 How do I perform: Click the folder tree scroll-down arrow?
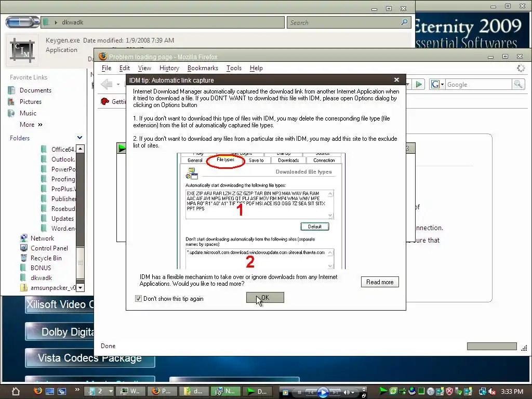click(x=80, y=288)
